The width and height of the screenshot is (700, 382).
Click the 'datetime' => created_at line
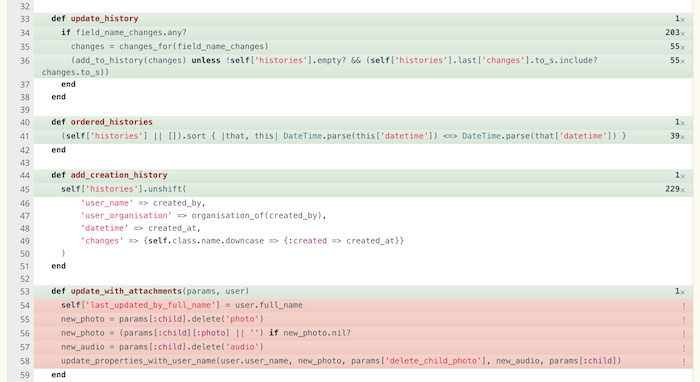(363, 228)
